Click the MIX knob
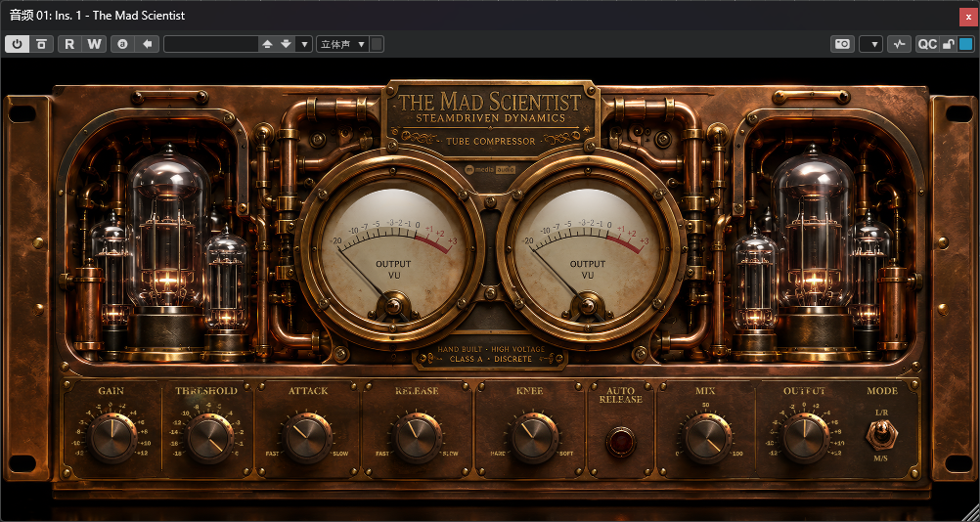The image size is (980, 522). tap(706, 438)
